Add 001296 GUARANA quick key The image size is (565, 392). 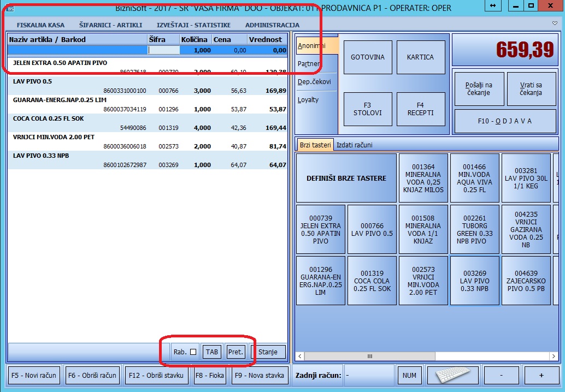tap(321, 281)
